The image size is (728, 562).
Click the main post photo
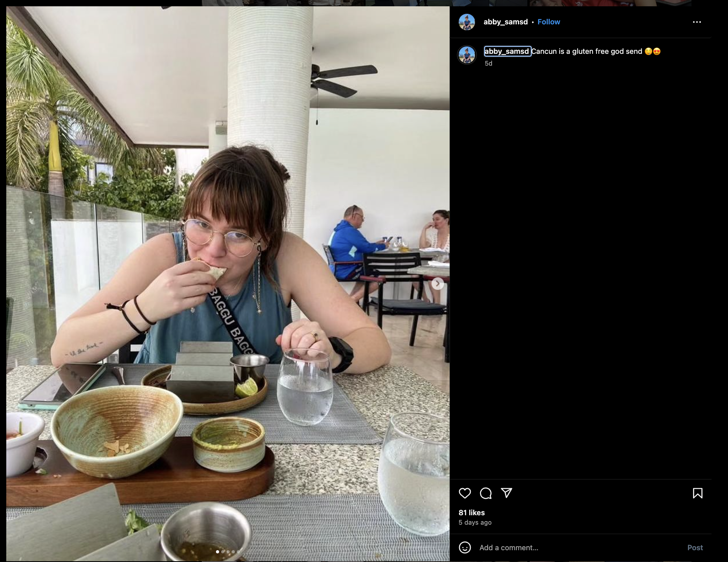(228, 283)
